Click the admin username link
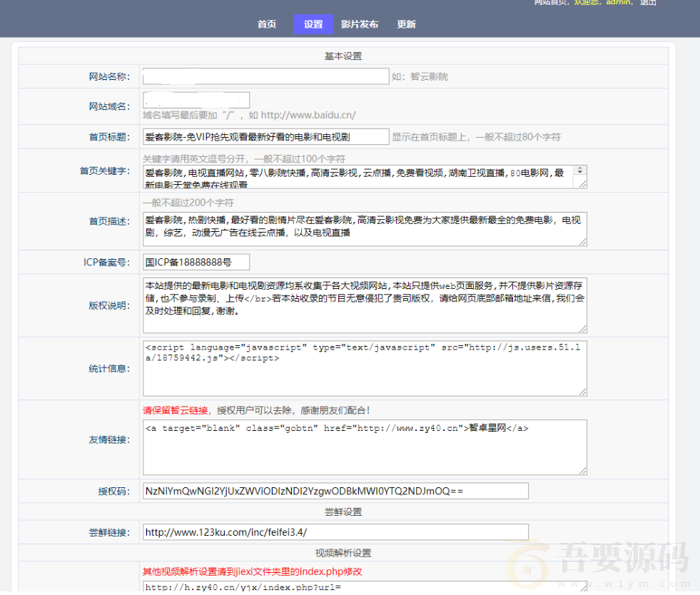Image resolution: width=700 pixels, height=595 pixels. (619, 2)
